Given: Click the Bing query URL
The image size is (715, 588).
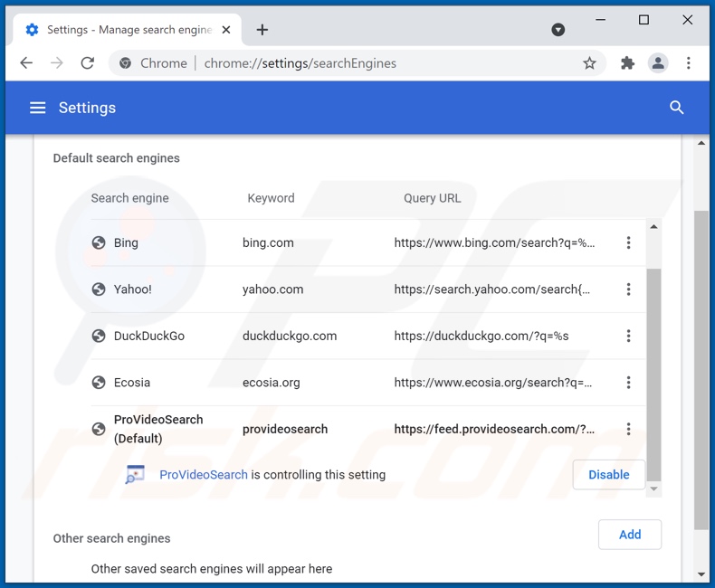Looking at the screenshot, I should click(494, 243).
